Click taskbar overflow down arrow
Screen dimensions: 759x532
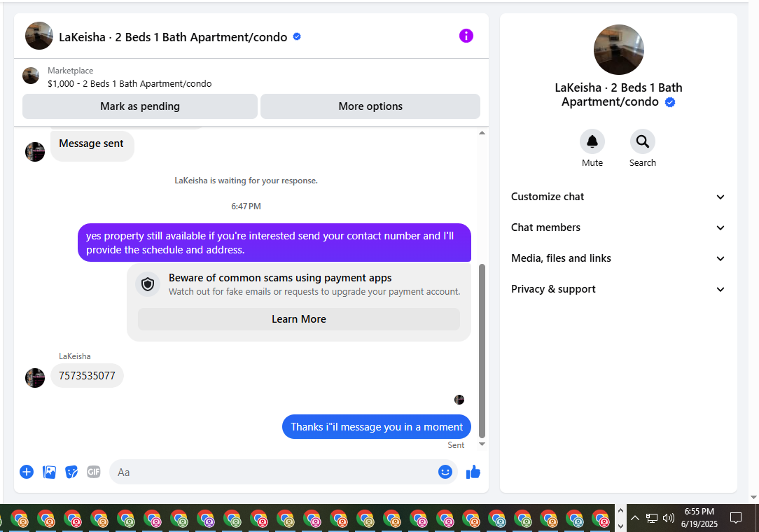tap(620, 526)
